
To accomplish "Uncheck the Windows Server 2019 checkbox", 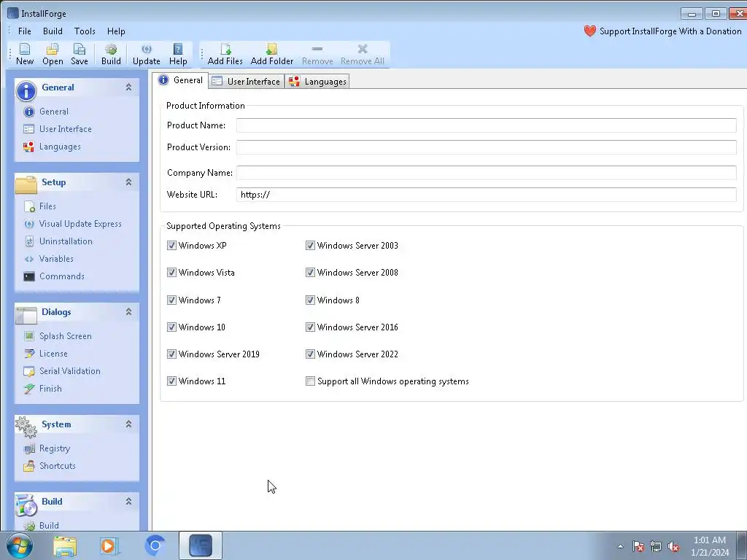I will coord(171,354).
